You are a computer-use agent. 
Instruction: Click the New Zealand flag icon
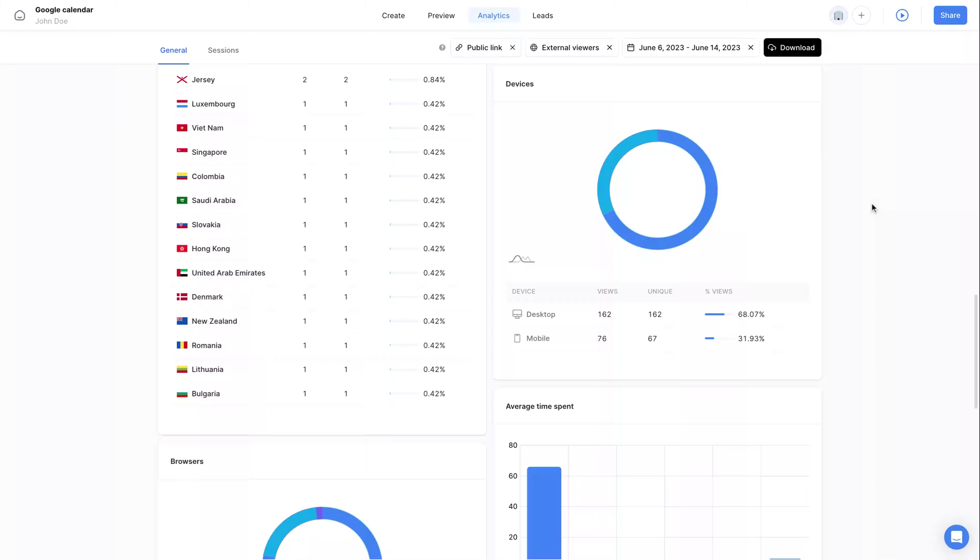click(x=182, y=321)
